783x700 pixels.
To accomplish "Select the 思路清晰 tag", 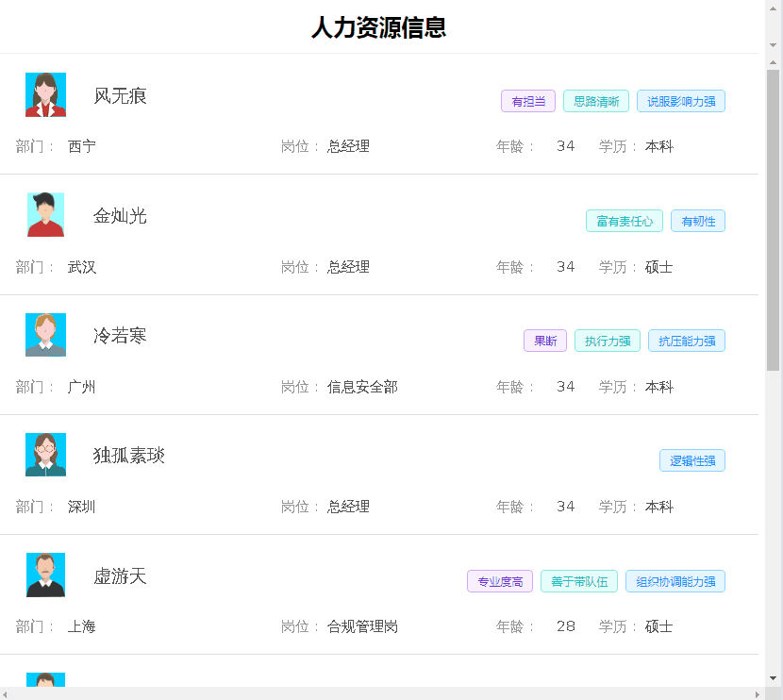I will 596,101.
